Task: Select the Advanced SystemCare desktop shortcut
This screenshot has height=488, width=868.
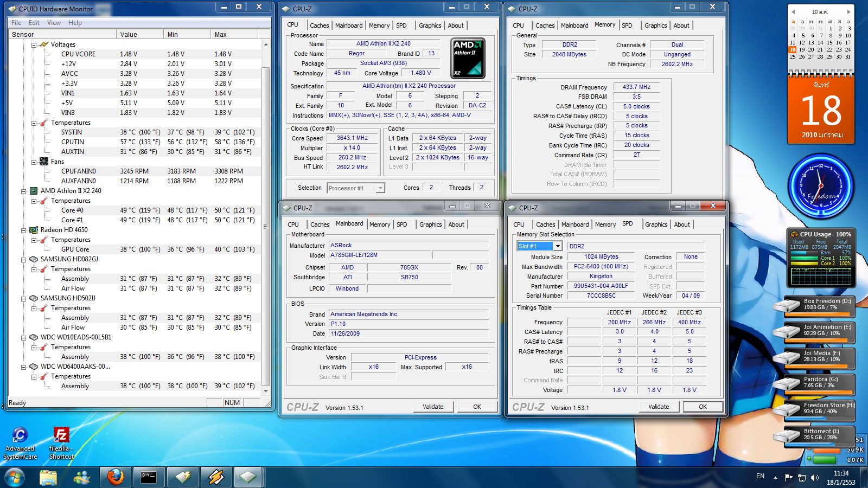Action: [20, 443]
